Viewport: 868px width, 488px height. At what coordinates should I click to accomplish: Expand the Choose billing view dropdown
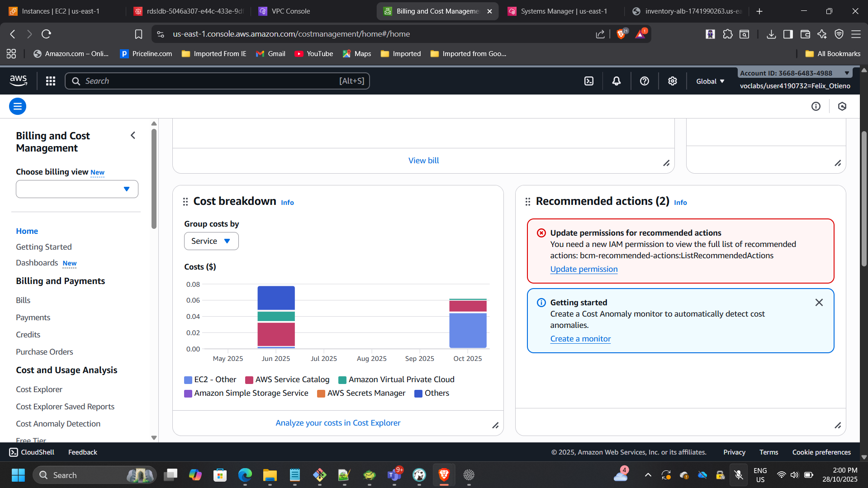click(x=76, y=189)
